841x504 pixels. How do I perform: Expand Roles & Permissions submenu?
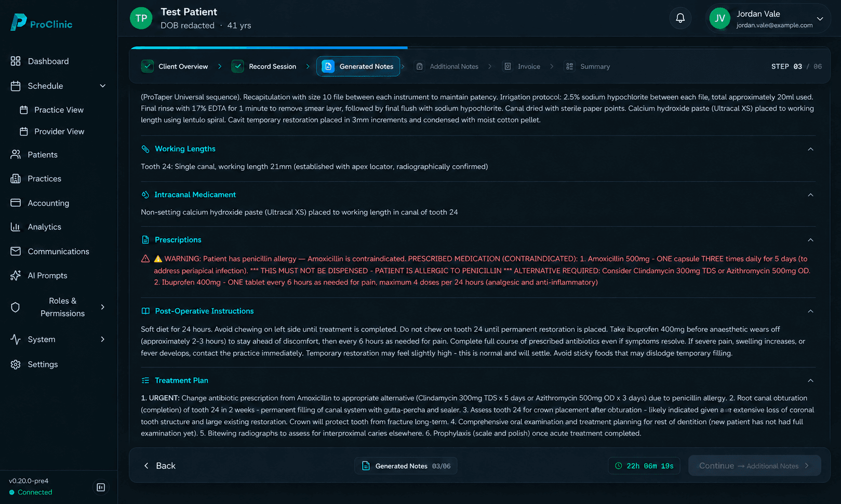(102, 307)
